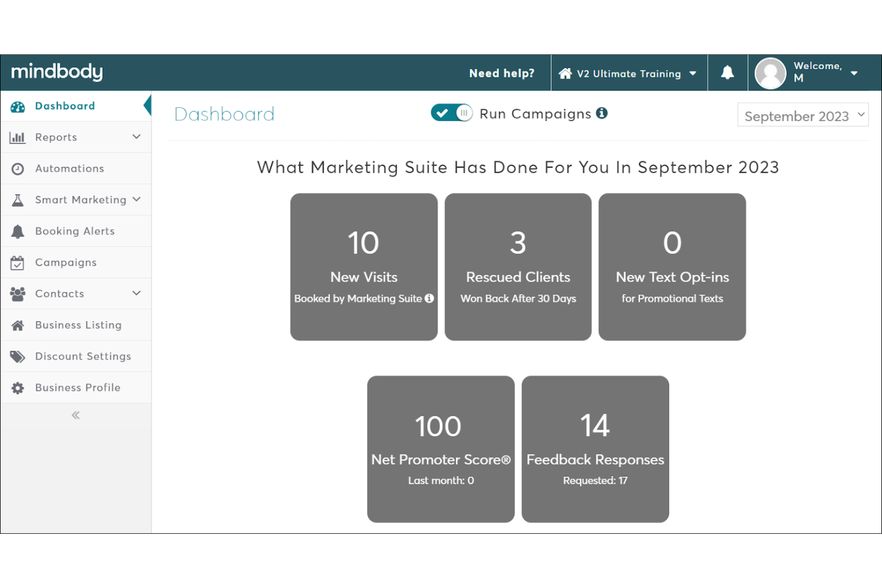The width and height of the screenshot is (882, 588).
Task: Click the Need help? link
Action: coord(502,73)
